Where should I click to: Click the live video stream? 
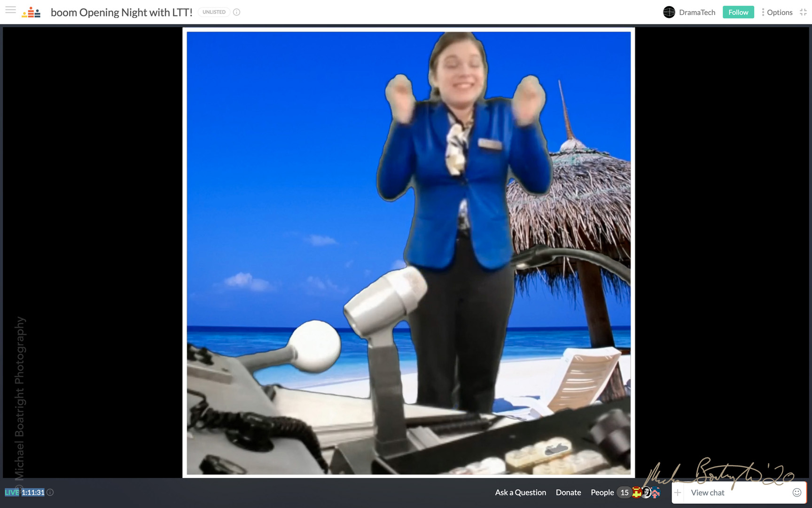408,253
